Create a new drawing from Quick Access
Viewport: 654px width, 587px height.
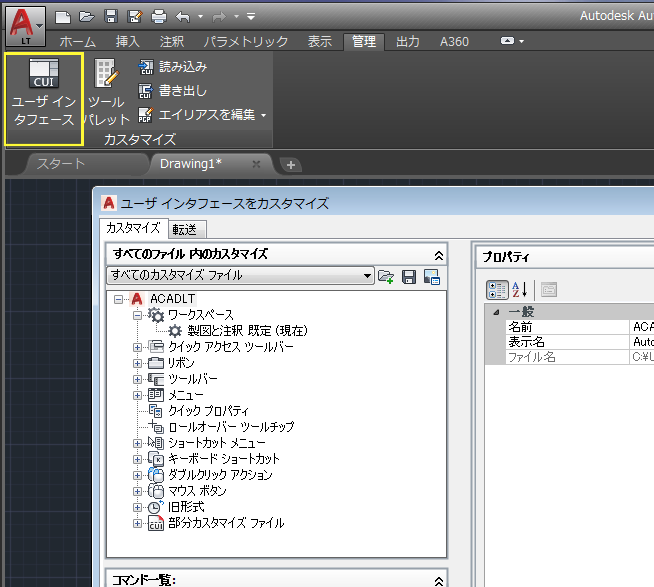(63, 17)
